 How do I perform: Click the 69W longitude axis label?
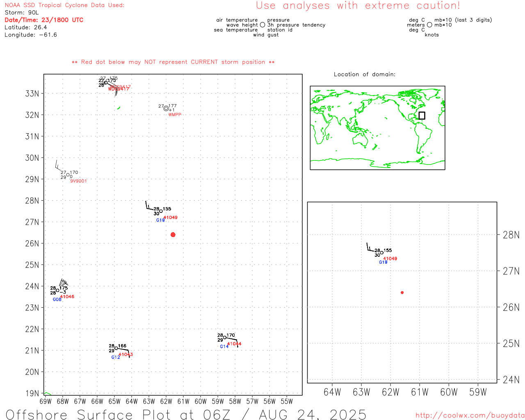coord(46,402)
